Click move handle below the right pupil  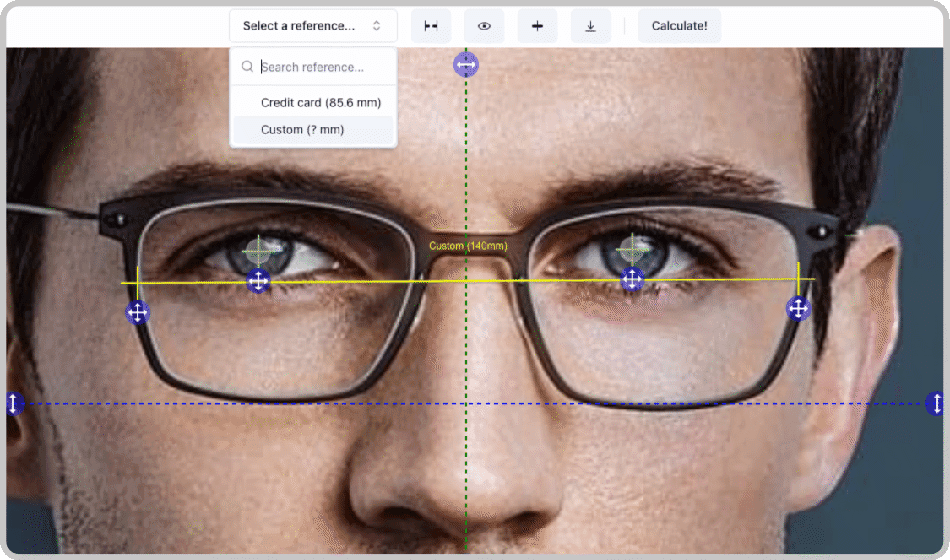click(632, 280)
